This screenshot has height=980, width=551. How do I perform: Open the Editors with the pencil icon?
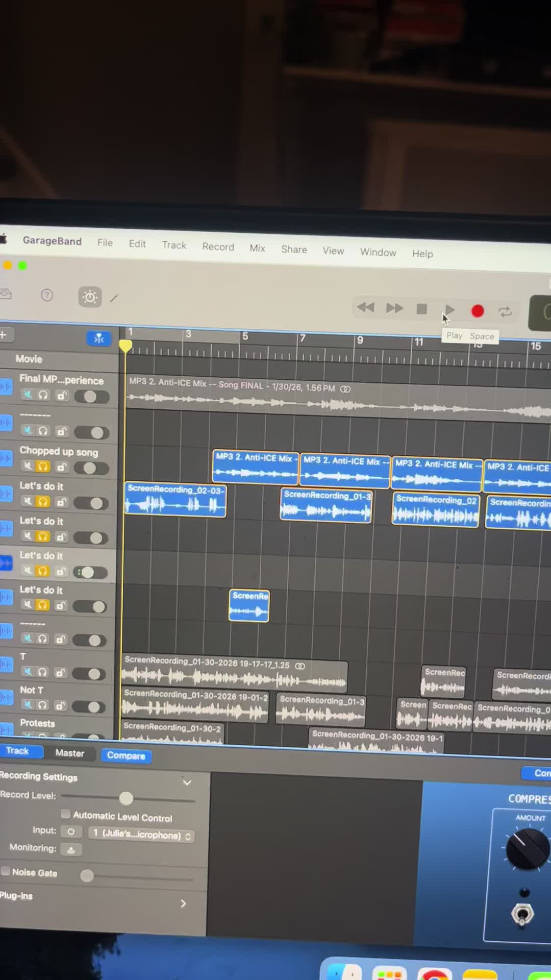114,298
